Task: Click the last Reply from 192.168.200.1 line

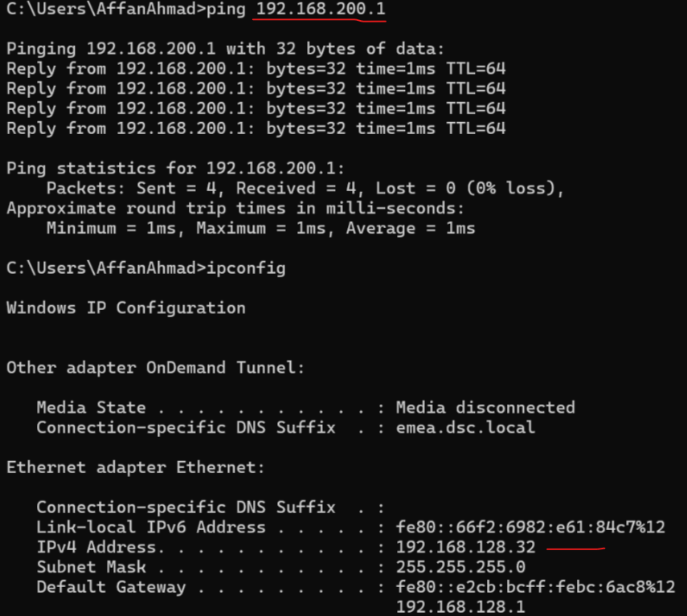Action: coord(256,129)
